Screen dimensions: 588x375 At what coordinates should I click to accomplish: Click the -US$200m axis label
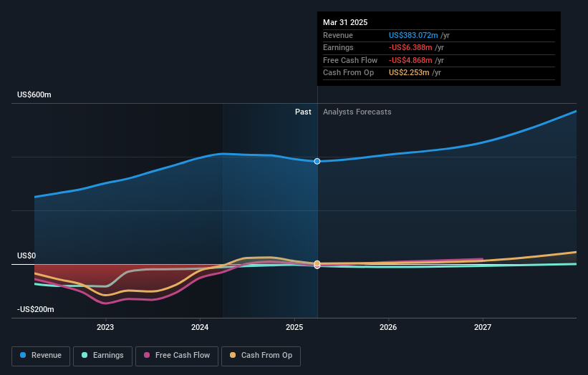(36, 309)
